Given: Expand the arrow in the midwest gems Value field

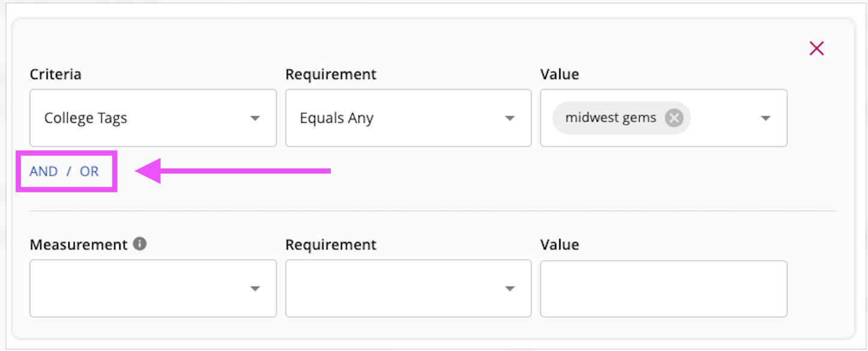Looking at the screenshot, I should (765, 119).
